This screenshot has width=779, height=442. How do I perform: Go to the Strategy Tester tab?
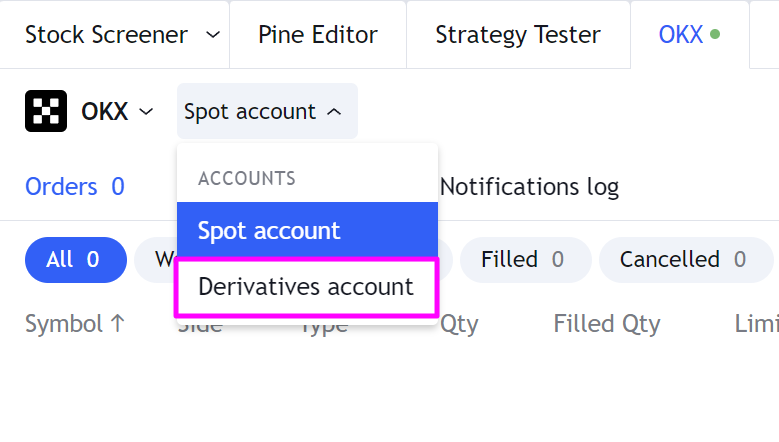point(517,35)
